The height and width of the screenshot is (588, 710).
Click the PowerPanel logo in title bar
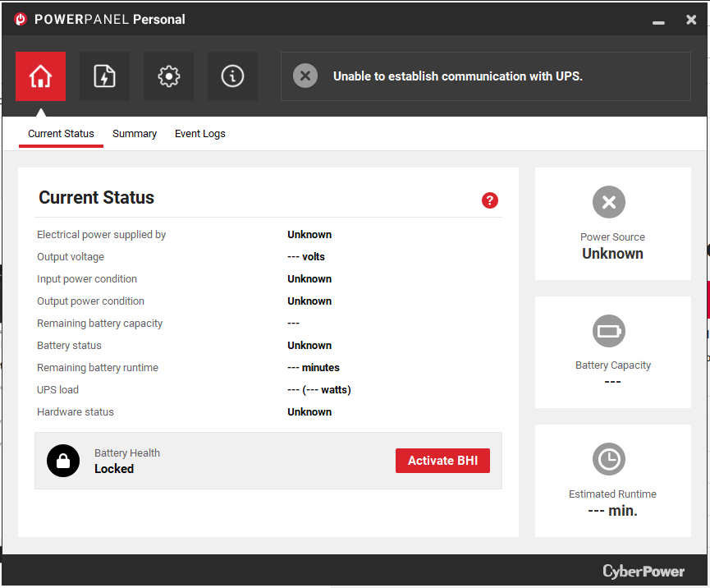(21, 19)
